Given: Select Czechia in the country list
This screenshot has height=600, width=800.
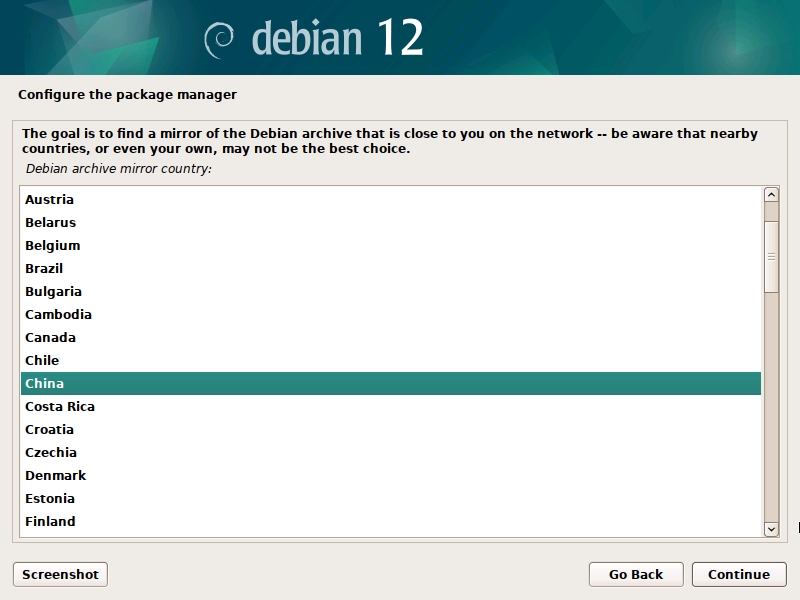Looking at the screenshot, I should pyautogui.click(x=51, y=453).
